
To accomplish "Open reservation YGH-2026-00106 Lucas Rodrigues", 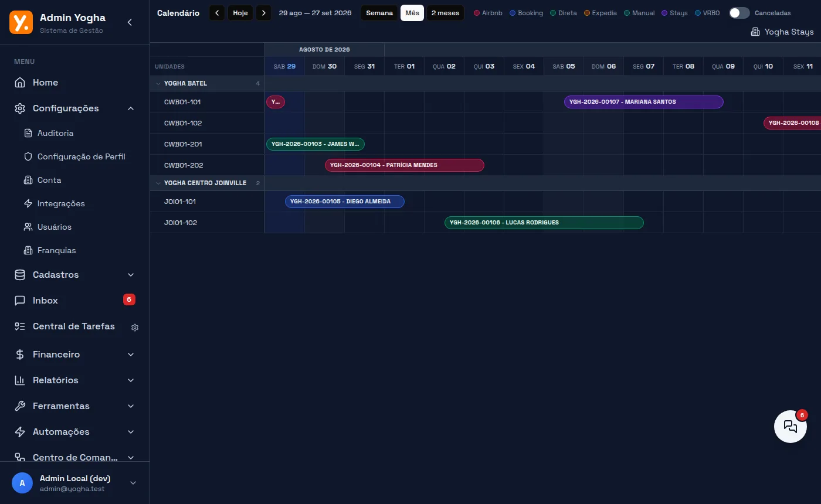I will tap(544, 223).
